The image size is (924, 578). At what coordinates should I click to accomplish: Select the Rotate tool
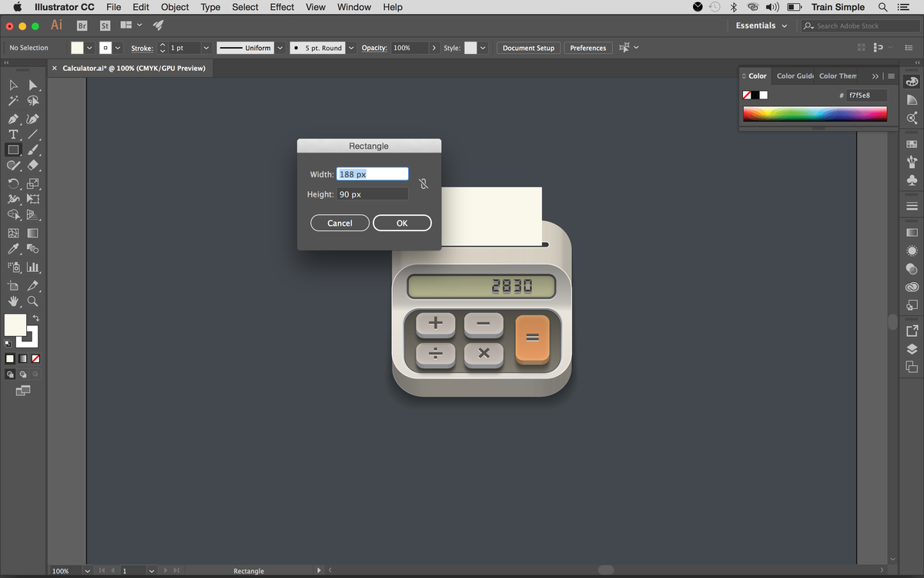13,183
